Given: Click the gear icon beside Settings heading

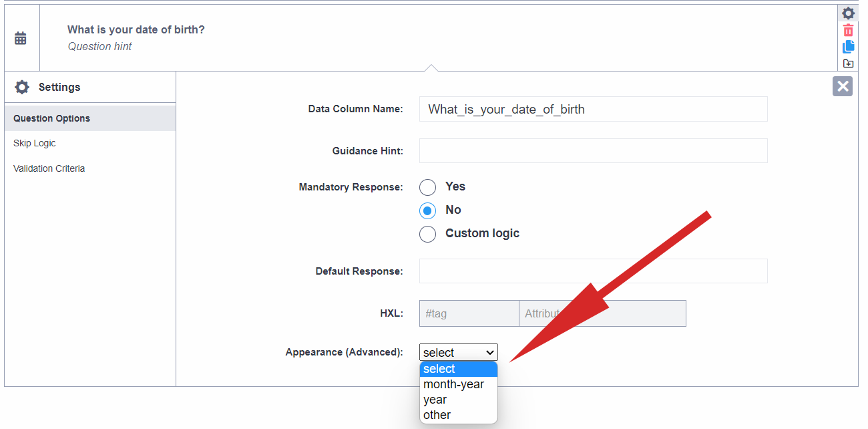Looking at the screenshot, I should (22, 88).
